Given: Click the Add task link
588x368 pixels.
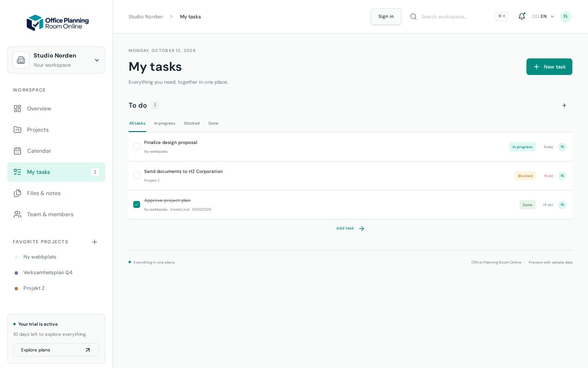Looking at the screenshot, I should (x=351, y=229).
